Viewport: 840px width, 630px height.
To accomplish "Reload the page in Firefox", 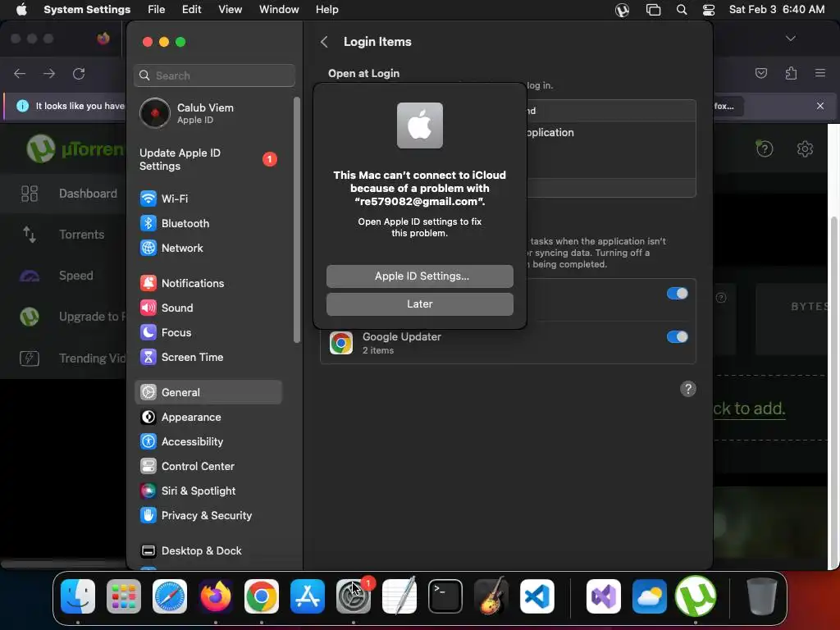I will (x=79, y=74).
